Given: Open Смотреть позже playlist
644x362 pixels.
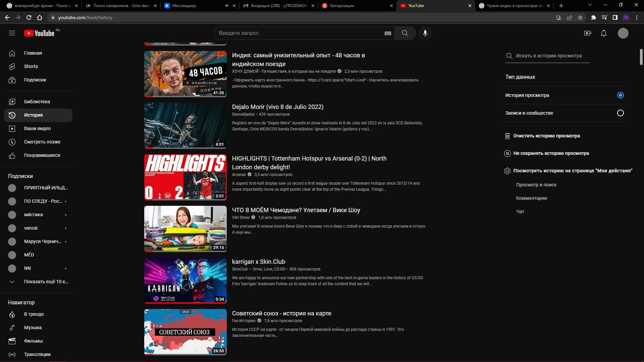Looking at the screenshot, I should tap(38, 142).
